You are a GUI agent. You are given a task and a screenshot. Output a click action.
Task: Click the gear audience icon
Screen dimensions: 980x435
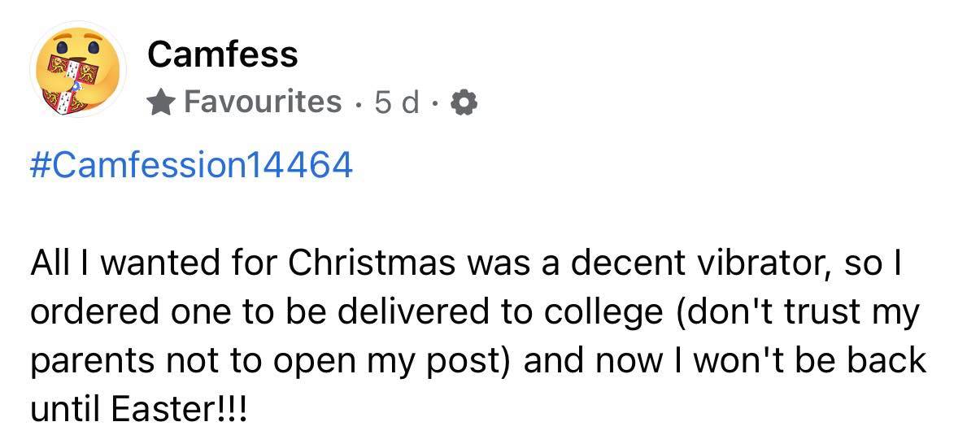click(464, 103)
